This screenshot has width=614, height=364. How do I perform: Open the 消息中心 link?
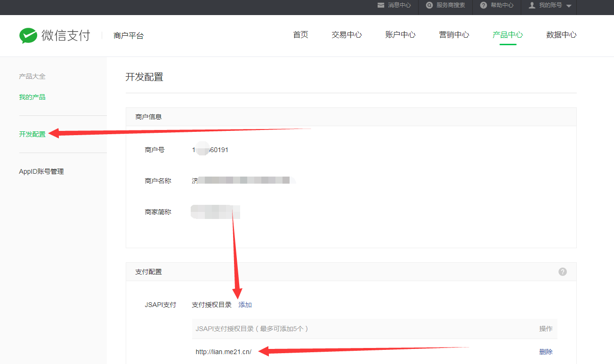pos(399,5)
